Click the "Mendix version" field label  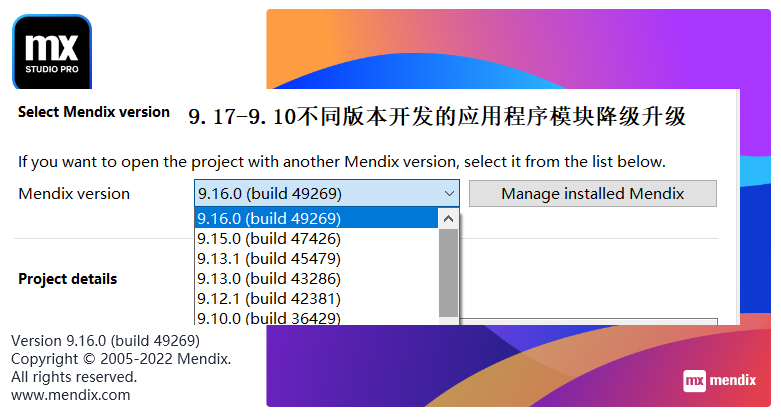pos(74,194)
